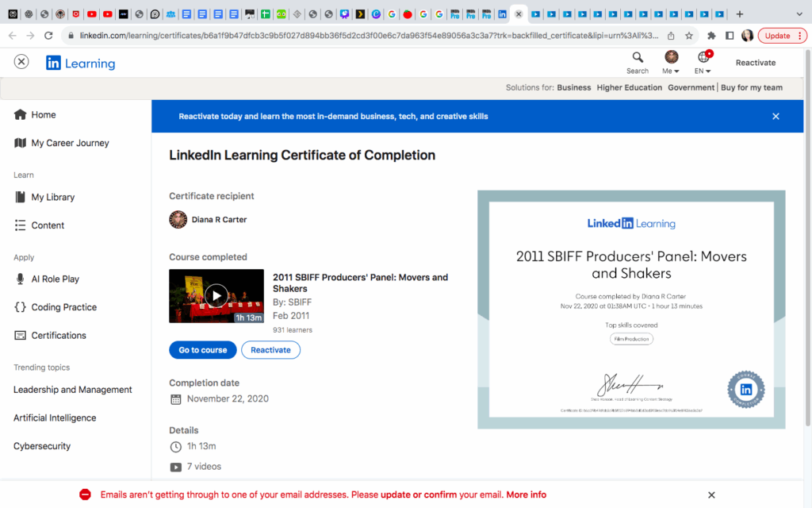Click the share icon in address bar

(x=671, y=36)
